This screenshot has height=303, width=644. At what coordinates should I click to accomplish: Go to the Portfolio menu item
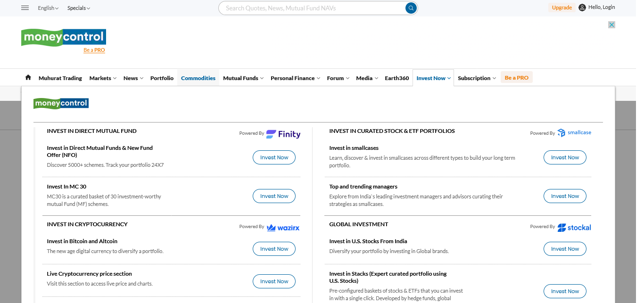[x=162, y=78]
